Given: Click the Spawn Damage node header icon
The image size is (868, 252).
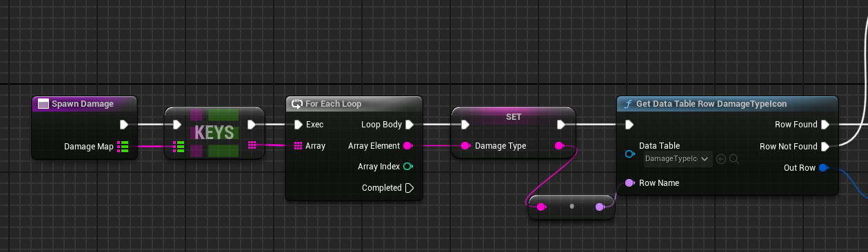Looking at the screenshot, I should tap(43, 104).
